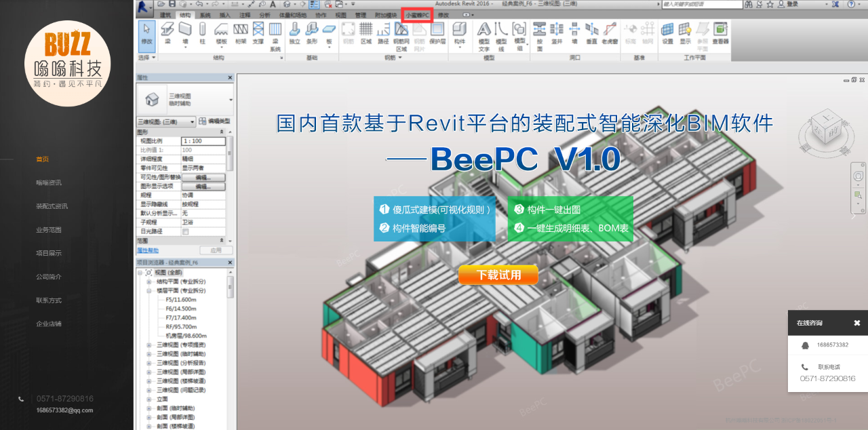Click the 视图比例 value field 1 : 100

tap(203, 141)
